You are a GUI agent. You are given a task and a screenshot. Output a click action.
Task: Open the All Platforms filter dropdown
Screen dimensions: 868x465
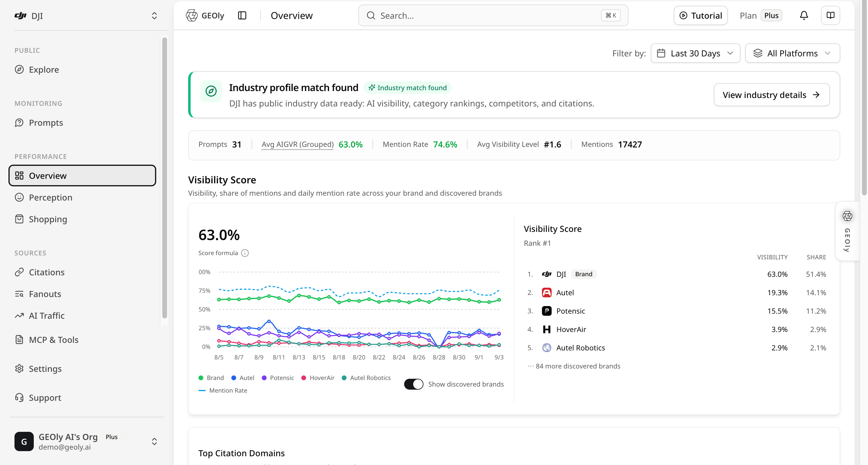point(792,53)
